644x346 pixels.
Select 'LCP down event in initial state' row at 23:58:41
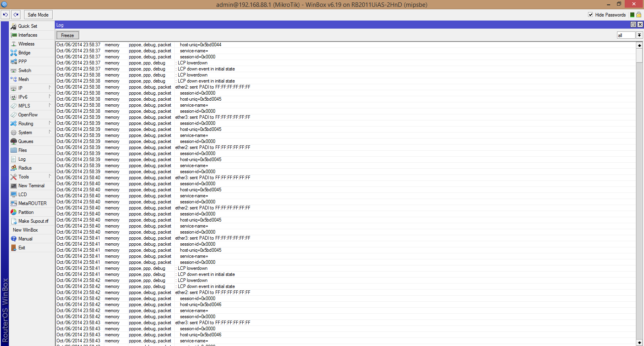pos(345,274)
